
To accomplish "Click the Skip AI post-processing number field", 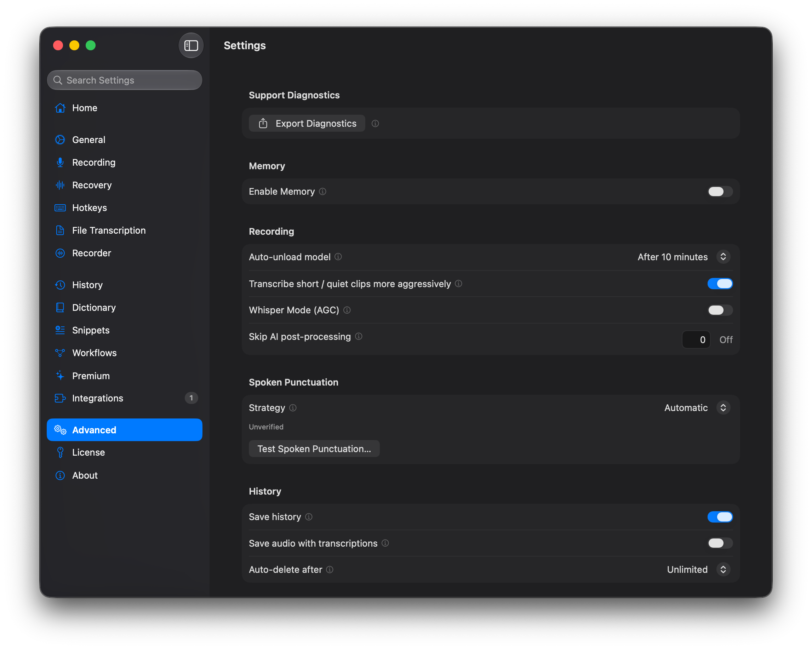I will [696, 340].
